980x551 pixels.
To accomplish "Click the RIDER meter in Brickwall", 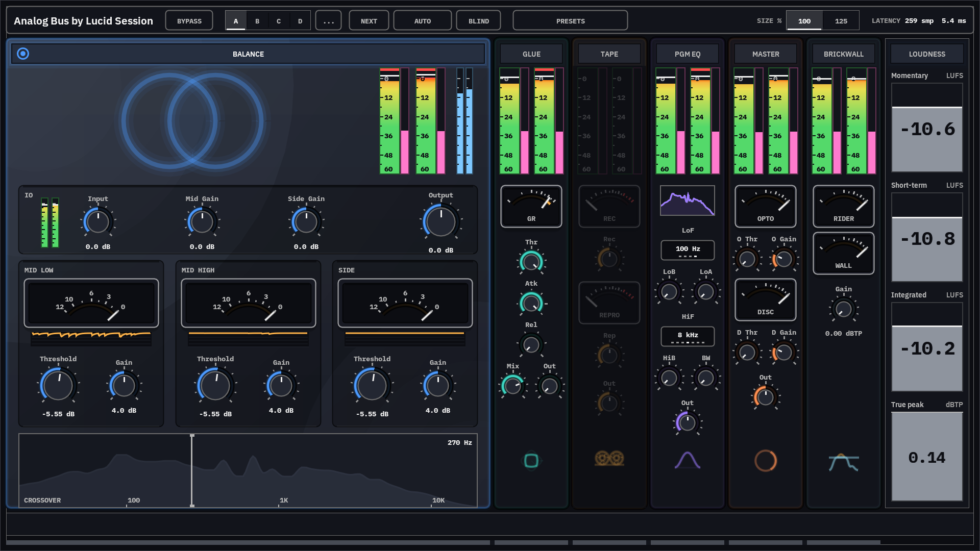I will [x=844, y=206].
